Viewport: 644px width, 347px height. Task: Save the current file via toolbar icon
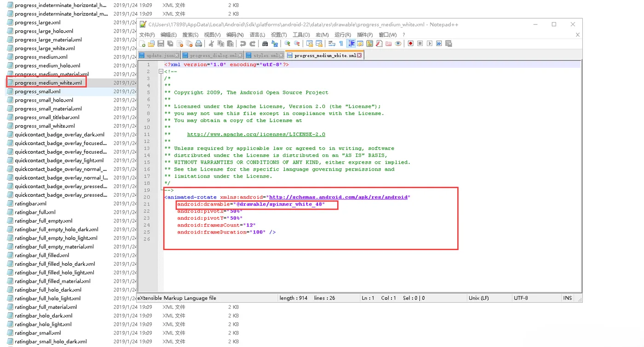[161, 44]
